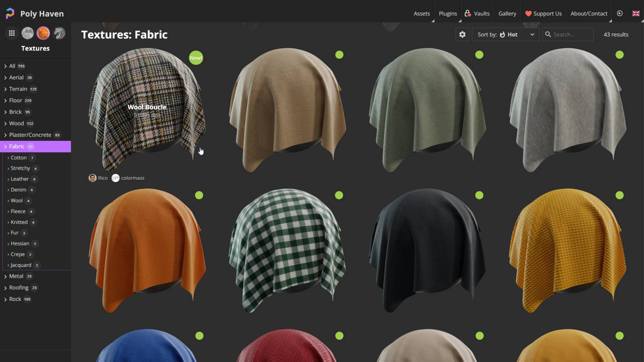Expand the All category chevron

(5, 66)
